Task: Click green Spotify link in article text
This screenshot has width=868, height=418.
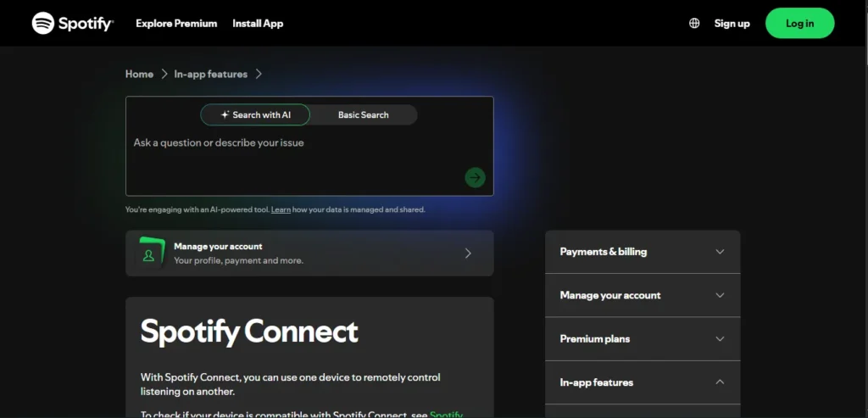Action: (446, 414)
